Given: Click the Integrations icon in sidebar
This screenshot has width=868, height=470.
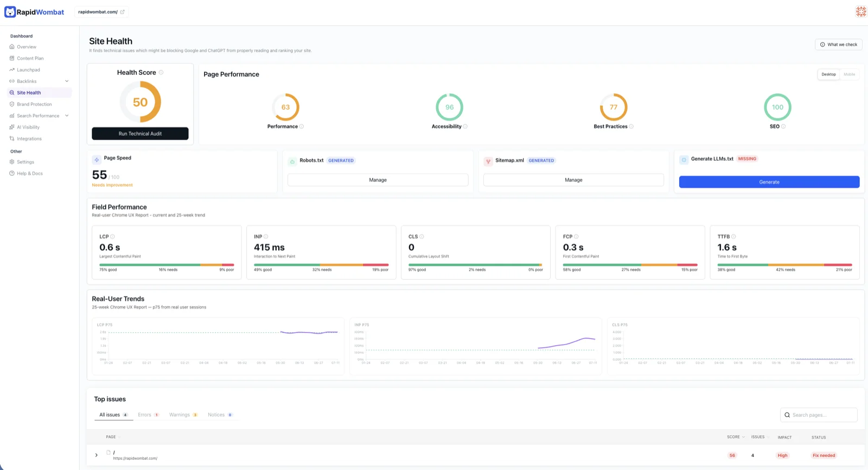Looking at the screenshot, I should coord(12,138).
